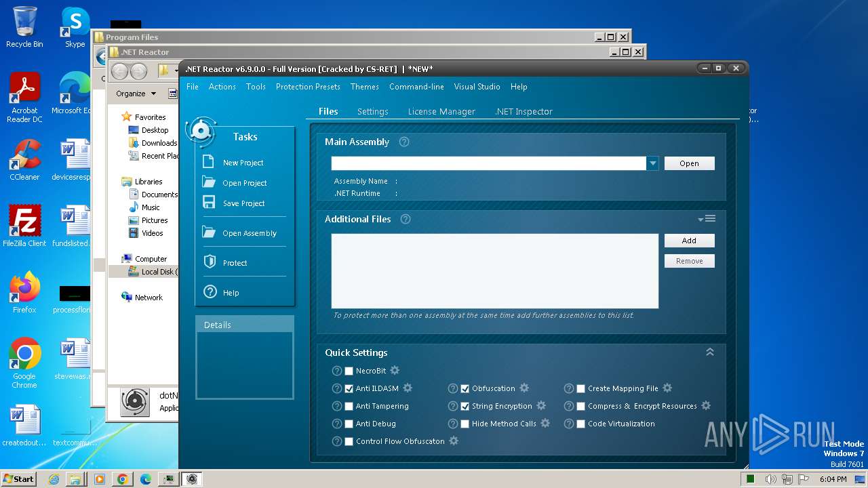This screenshot has height=488, width=868.
Task: Click the Save Project floppy icon
Action: coord(209,203)
